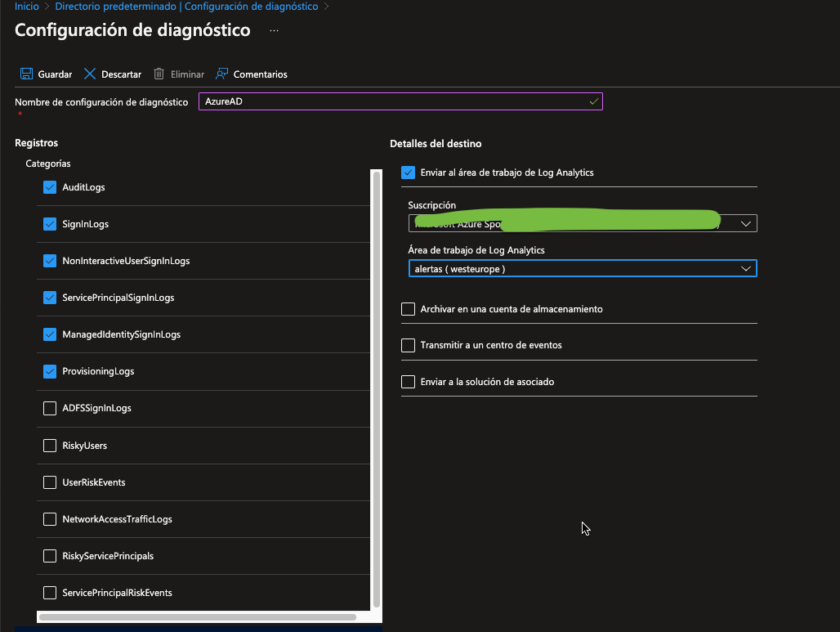This screenshot has width=840, height=632.
Task: Click the Guardar save disk icon
Action: coord(26,74)
